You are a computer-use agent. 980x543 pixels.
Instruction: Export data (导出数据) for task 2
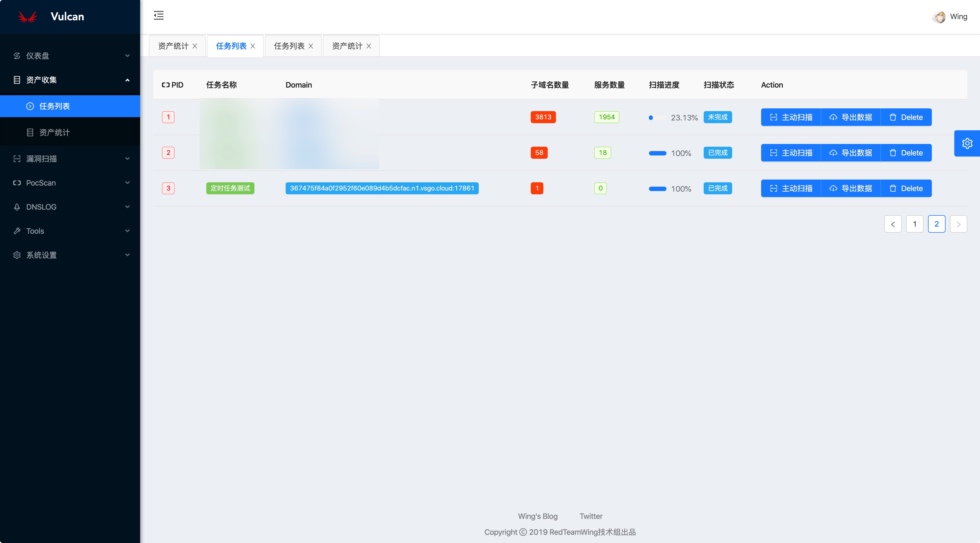click(851, 153)
